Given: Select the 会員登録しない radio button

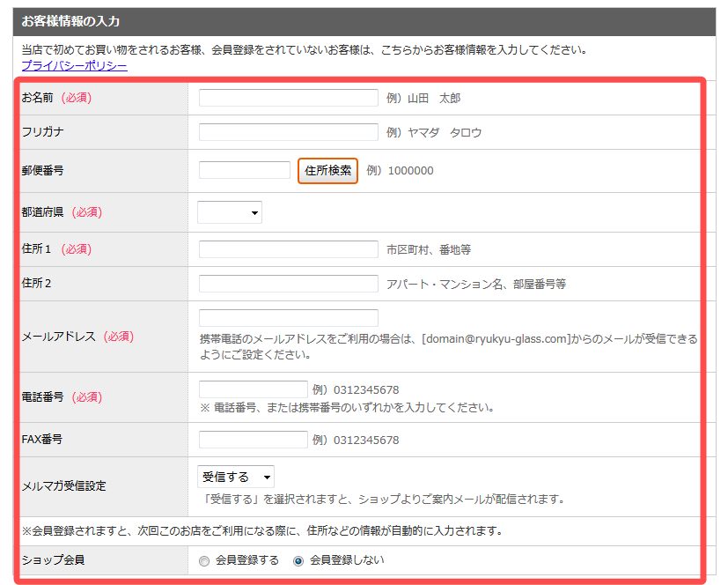Looking at the screenshot, I should pos(298,560).
